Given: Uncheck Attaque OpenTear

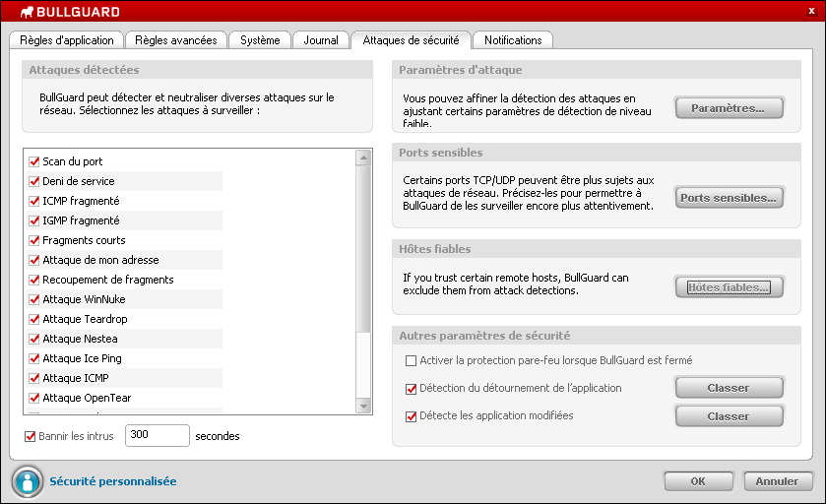Looking at the screenshot, I should [x=34, y=398].
